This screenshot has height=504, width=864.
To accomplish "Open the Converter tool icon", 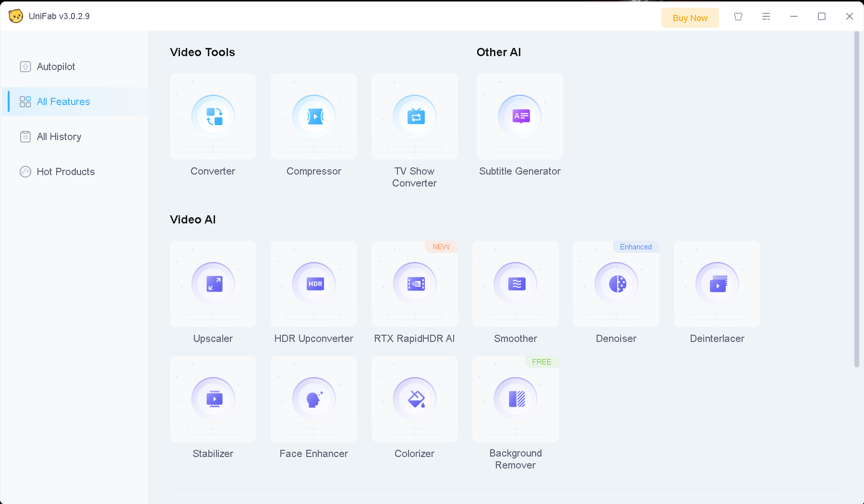I will click(x=213, y=117).
